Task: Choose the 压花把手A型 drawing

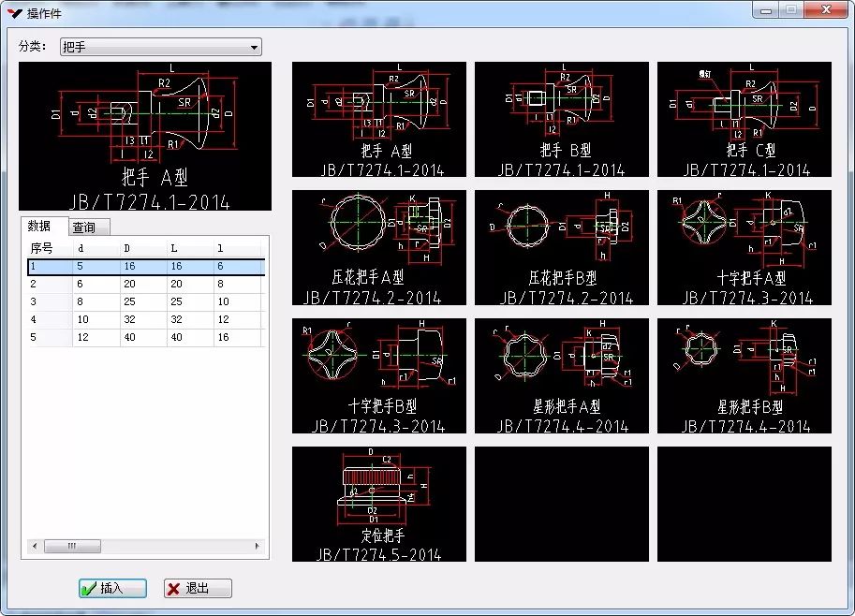Action: tap(379, 247)
